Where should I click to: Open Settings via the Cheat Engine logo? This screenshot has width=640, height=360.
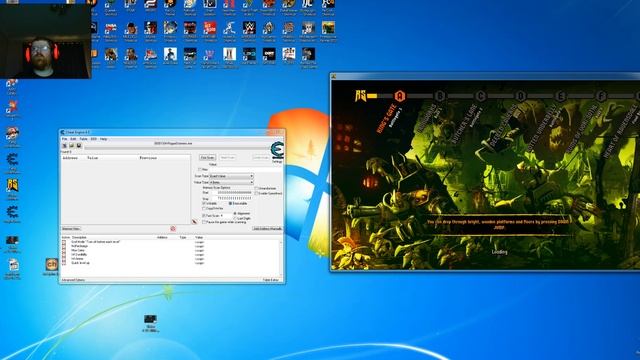277,152
